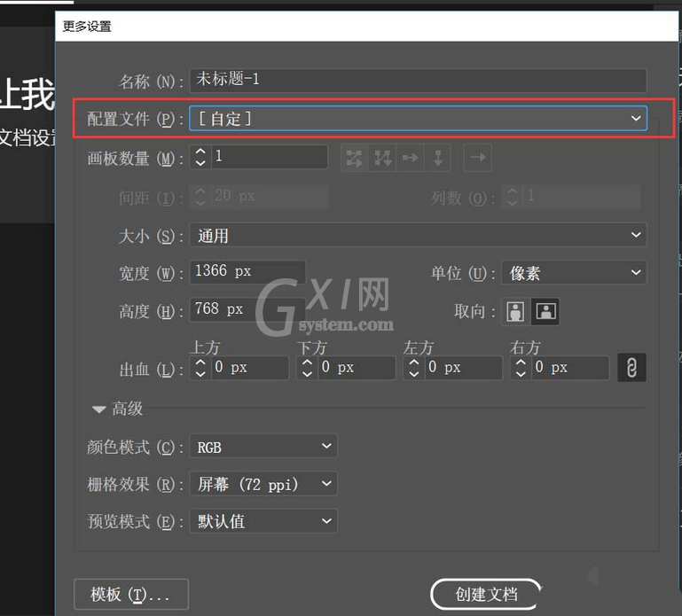
Task: Click the 更多设置 dialog title
Action: (x=87, y=27)
